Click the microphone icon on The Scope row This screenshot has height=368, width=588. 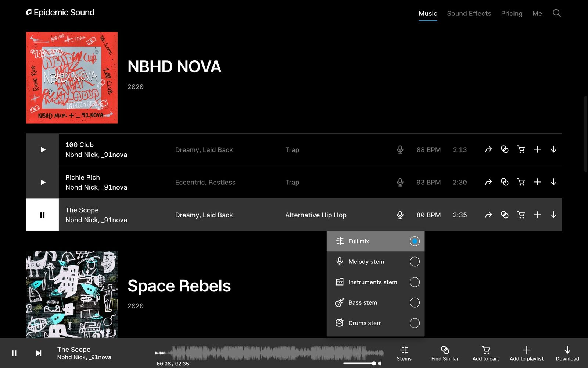click(x=400, y=215)
